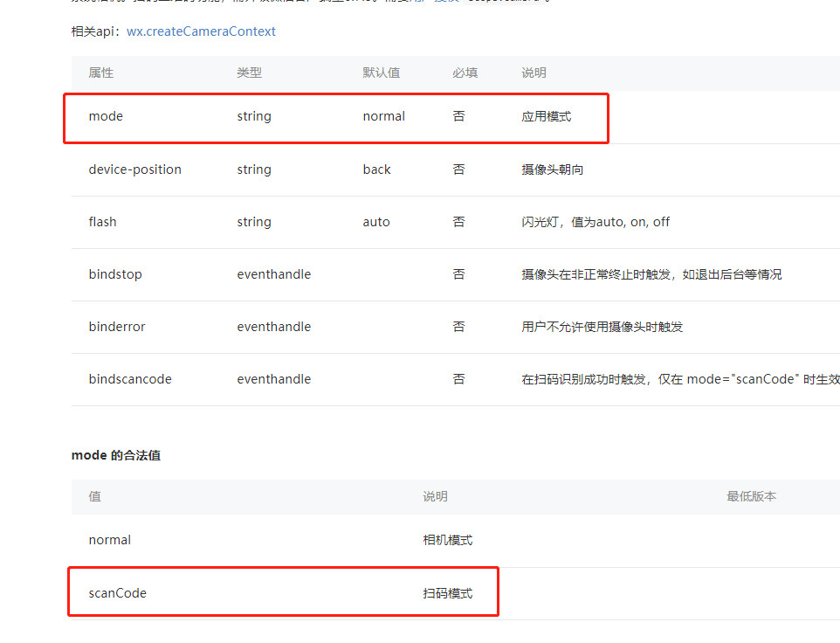Select the 'binderror' attribute cell
The width and height of the screenshot is (840, 643).
tap(117, 327)
